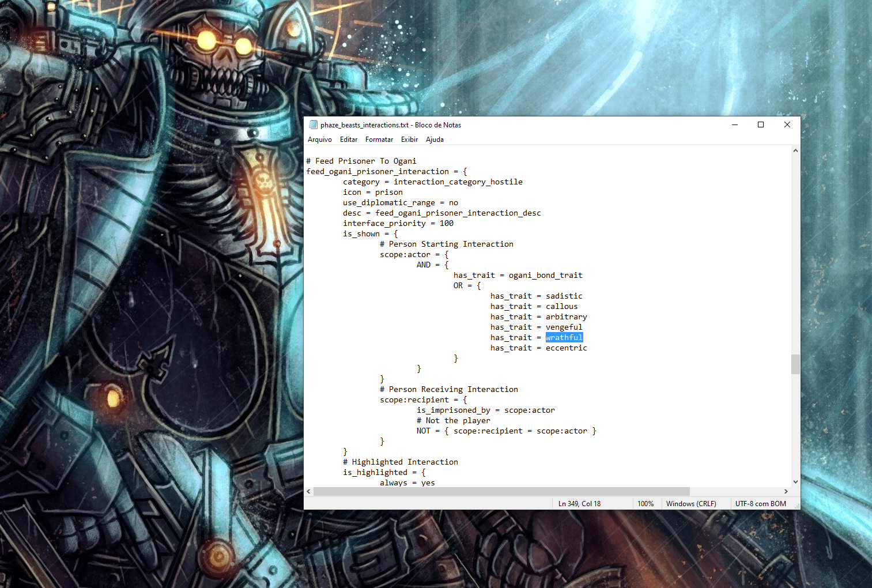Image resolution: width=872 pixels, height=588 pixels.
Task: Click the 'use_diplomatic_range = no' line
Action: (x=401, y=203)
